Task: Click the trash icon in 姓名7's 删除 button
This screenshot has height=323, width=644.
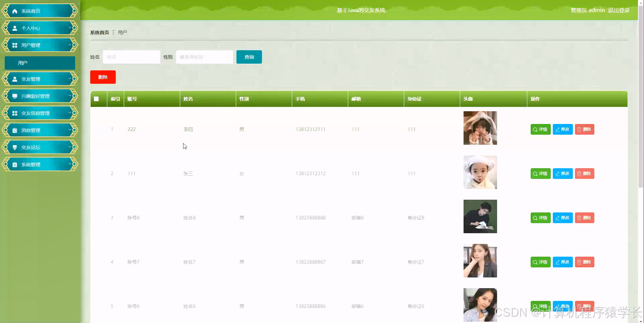Action: click(579, 262)
